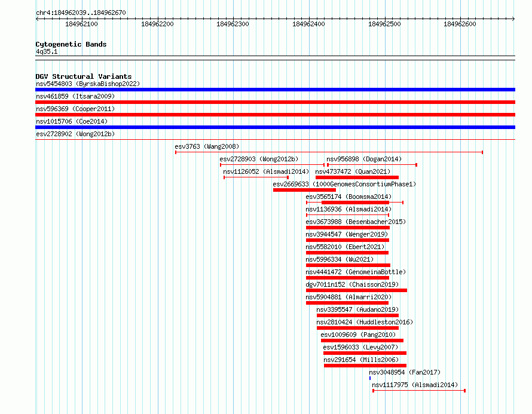Open the nsv4441472 (GenomeinaBottle) label
The height and width of the screenshot is (414, 532).
point(356,272)
